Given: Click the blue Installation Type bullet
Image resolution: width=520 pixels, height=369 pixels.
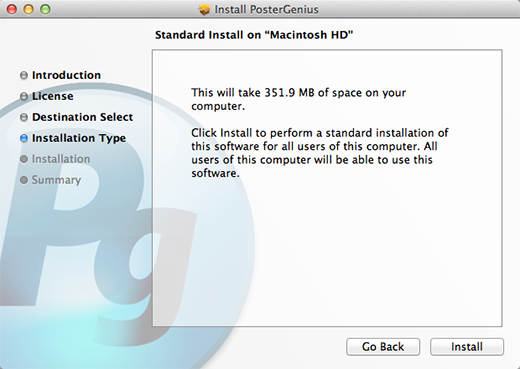Looking at the screenshot, I should (x=24, y=138).
